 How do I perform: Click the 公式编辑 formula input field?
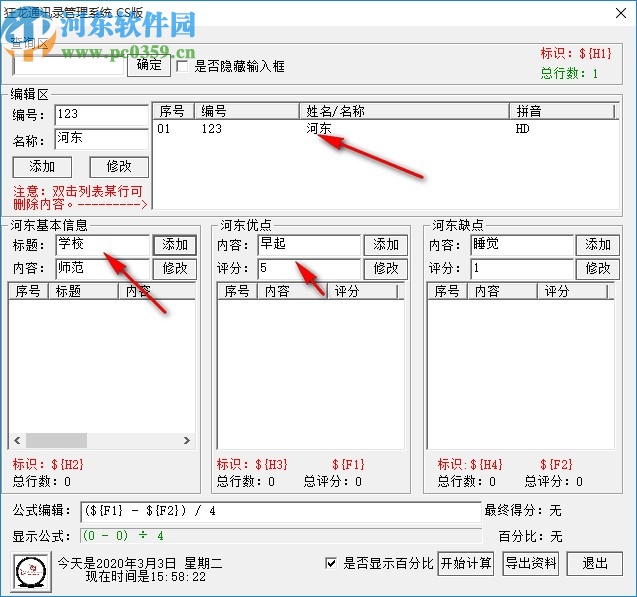click(281, 511)
